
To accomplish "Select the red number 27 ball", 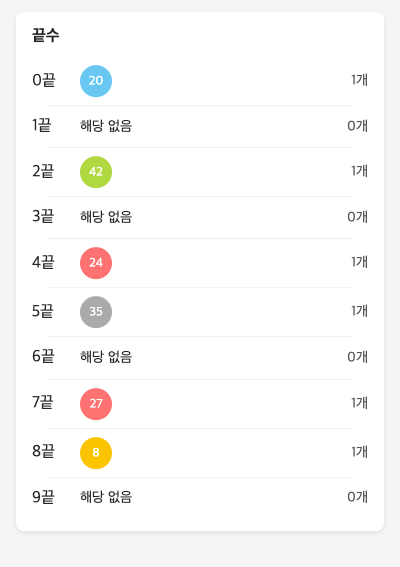I will 96,404.
